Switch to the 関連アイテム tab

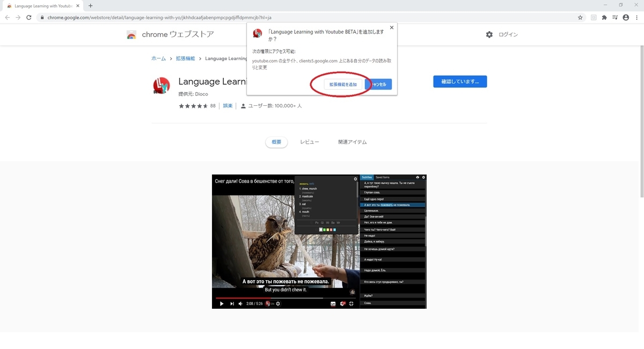353,142
